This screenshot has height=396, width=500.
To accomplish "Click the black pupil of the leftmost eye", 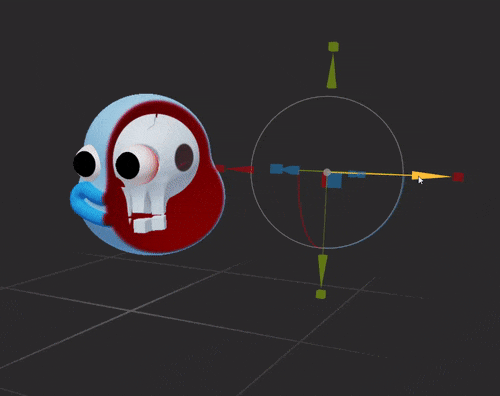I will tap(84, 164).
